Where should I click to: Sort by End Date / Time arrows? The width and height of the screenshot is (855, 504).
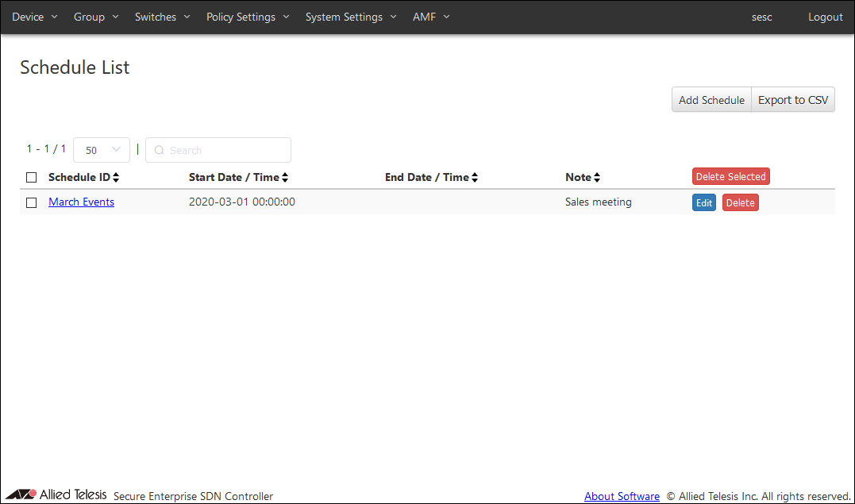(475, 178)
